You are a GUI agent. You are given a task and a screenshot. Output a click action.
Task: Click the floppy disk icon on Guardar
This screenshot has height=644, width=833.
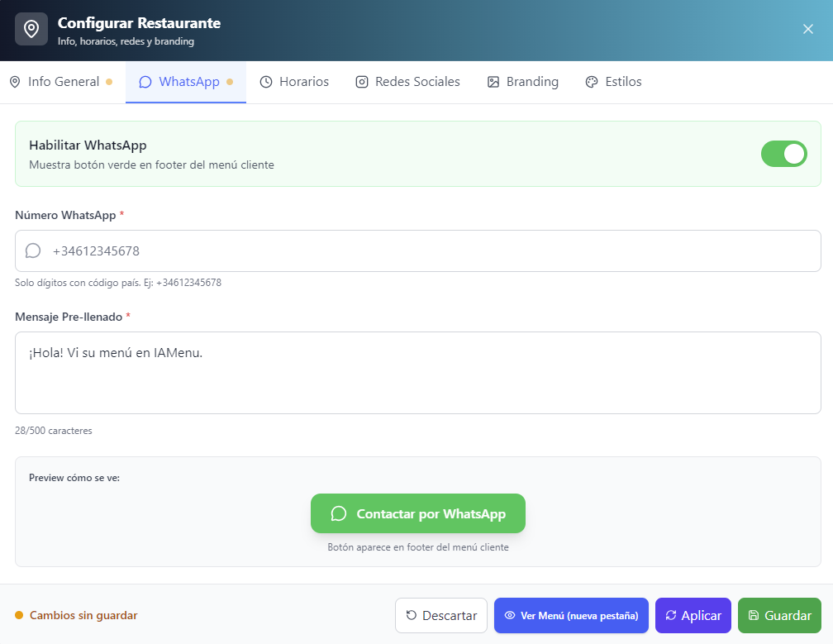(754, 615)
